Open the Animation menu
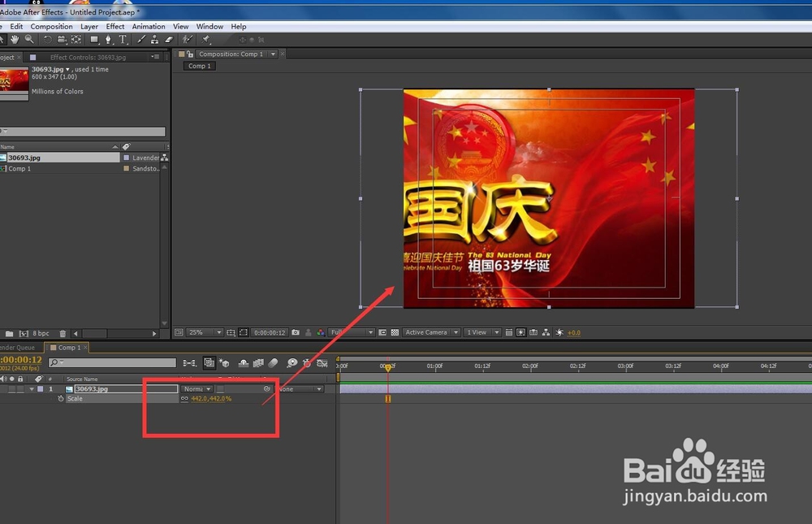812x524 pixels. pyautogui.click(x=149, y=27)
